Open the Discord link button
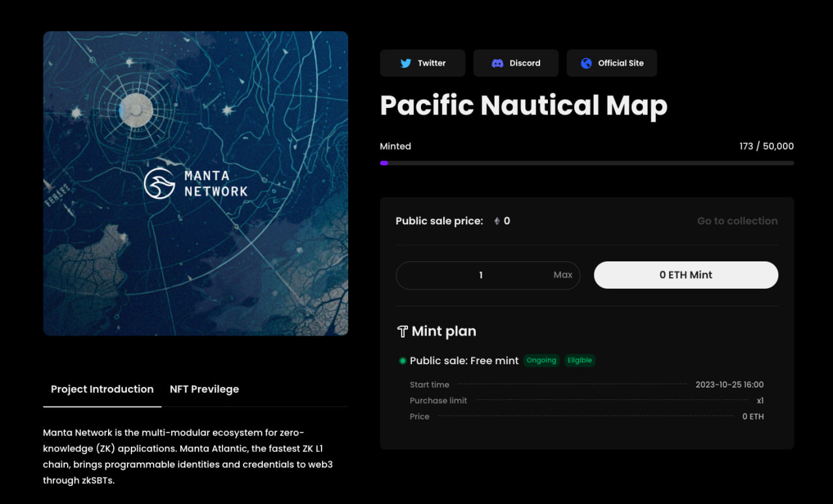 pyautogui.click(x=515, y=63)
